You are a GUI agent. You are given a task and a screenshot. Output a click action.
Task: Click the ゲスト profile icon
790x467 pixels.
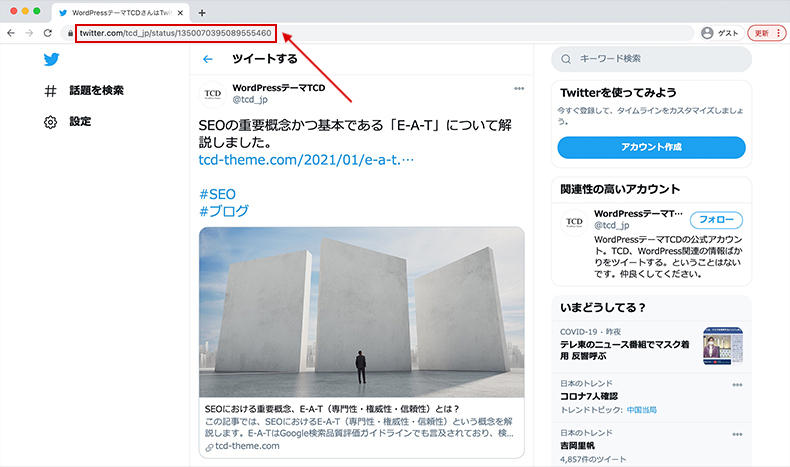pos(707,33)
